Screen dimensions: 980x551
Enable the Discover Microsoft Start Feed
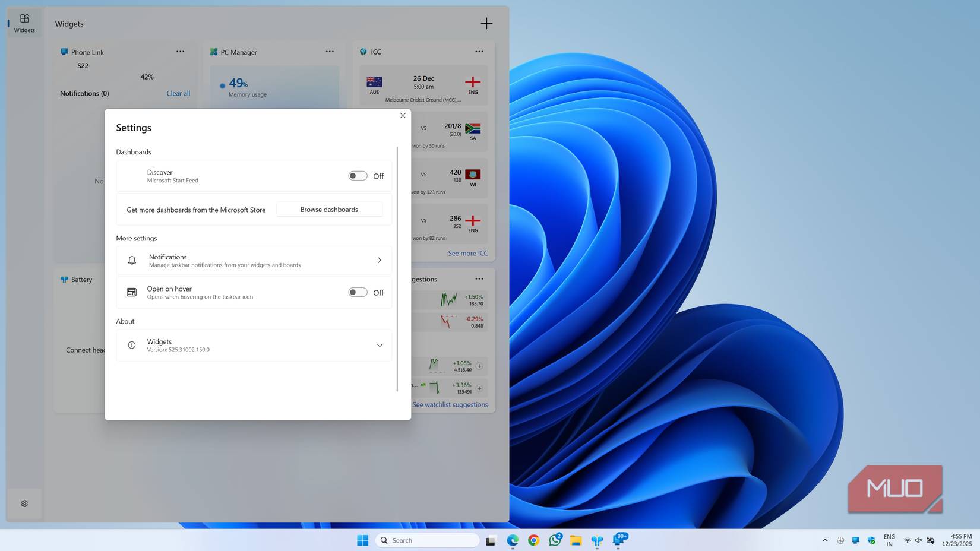click(358, 176)
